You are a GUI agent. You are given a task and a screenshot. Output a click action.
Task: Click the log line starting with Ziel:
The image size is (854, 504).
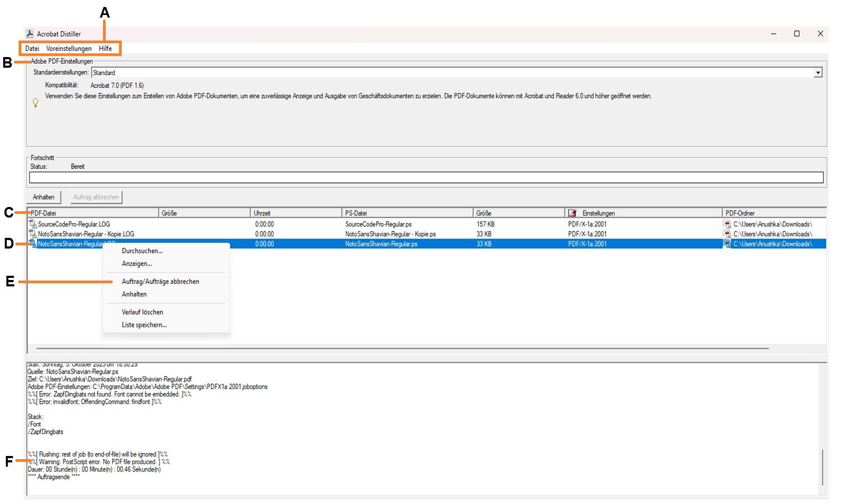tap(110, 379)
